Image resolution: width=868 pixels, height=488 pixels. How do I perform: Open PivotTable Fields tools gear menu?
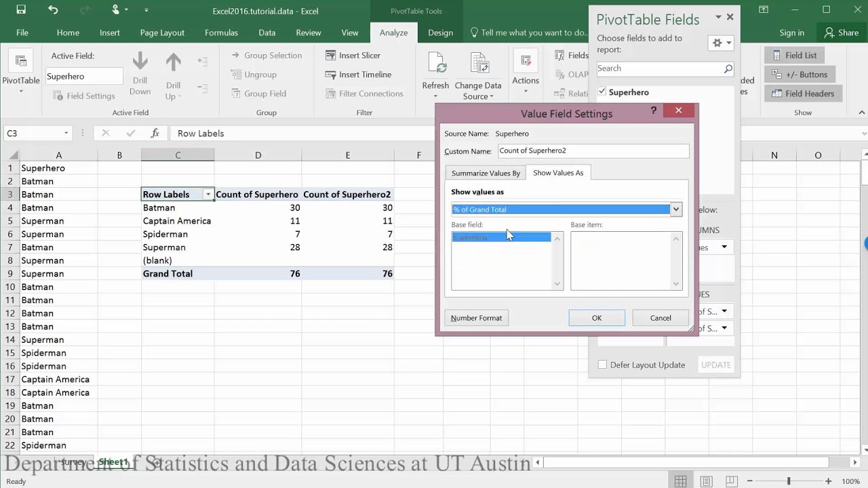[722, 43]
